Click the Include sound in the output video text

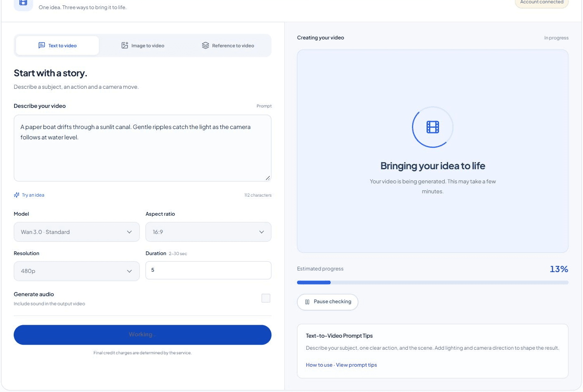pyautogui.click(x=49, y=304)
